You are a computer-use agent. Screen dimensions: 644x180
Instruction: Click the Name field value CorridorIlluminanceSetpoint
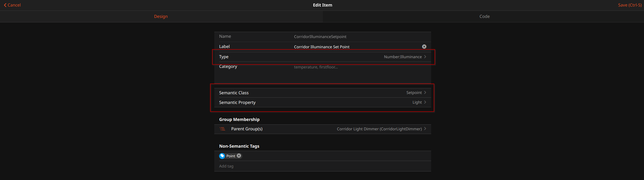pos(320,37)
